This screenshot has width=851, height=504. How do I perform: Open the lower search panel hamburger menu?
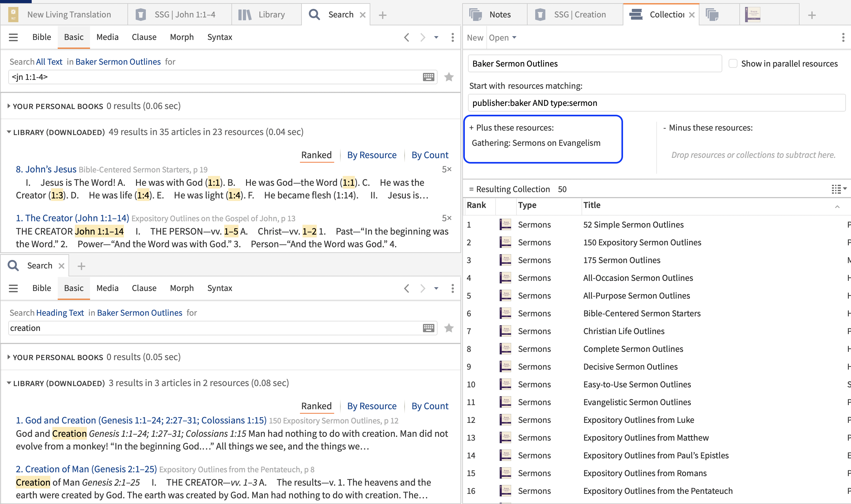tap(13, 288)
